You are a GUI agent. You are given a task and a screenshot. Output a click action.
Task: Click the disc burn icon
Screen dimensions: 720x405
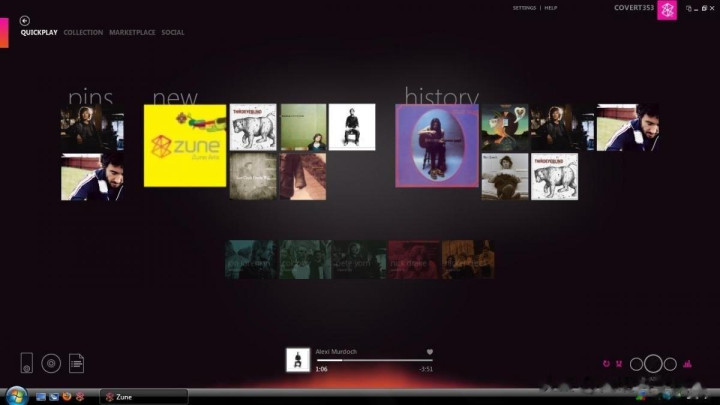(51, 363)
